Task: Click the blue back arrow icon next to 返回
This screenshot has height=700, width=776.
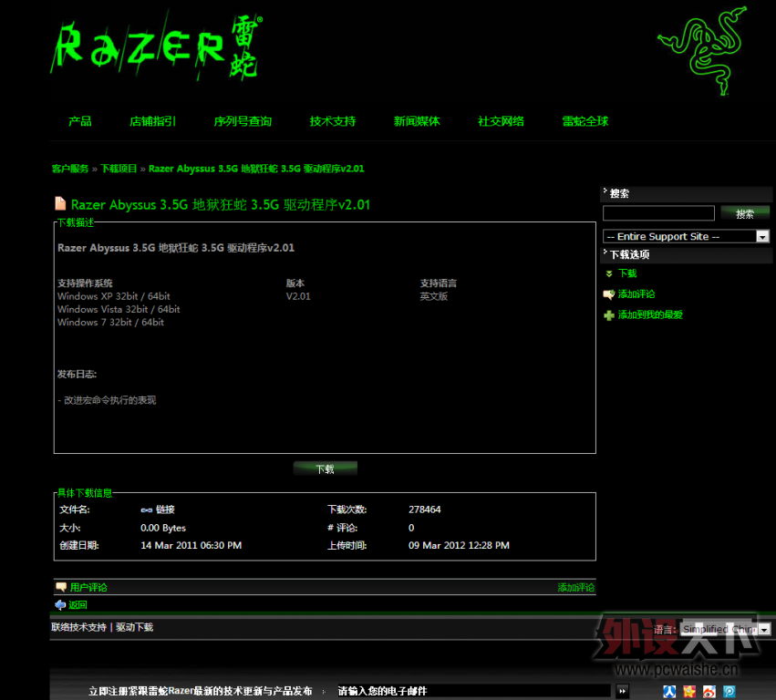Action: (x=60, y=604)
